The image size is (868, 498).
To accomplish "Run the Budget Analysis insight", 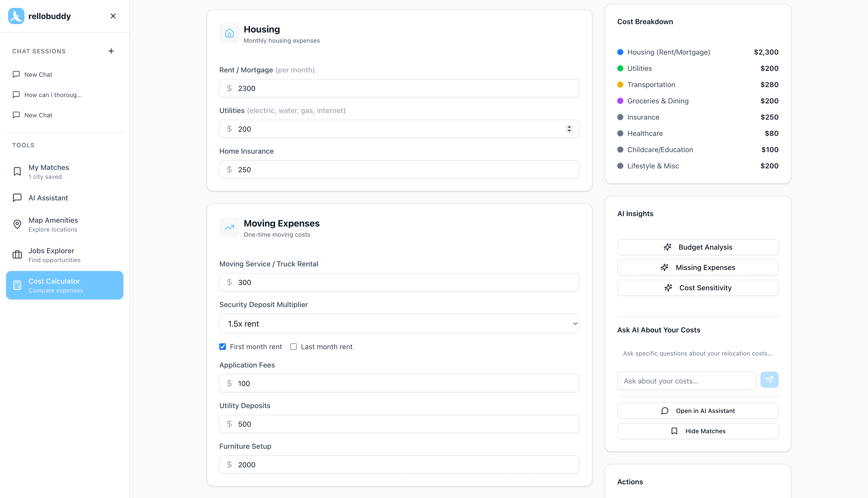I will coord(697,247).
